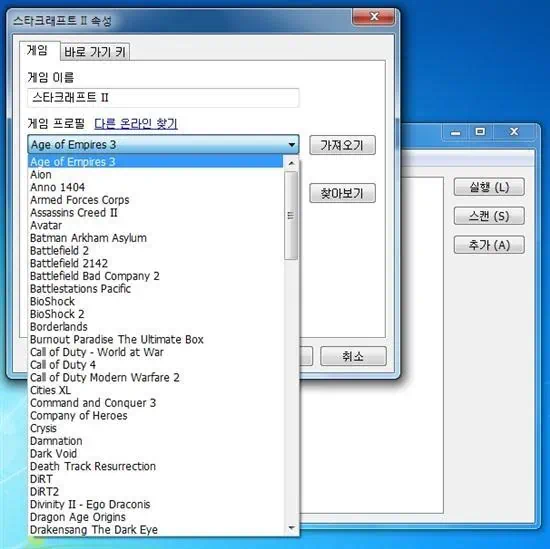The height and width of the screenshot is (549, 550).
Task: Click the 가져오기 button
Action: 342,145
